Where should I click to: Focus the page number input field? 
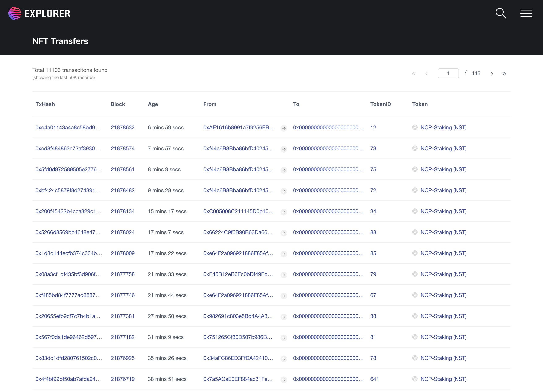[x=448, y=73]
